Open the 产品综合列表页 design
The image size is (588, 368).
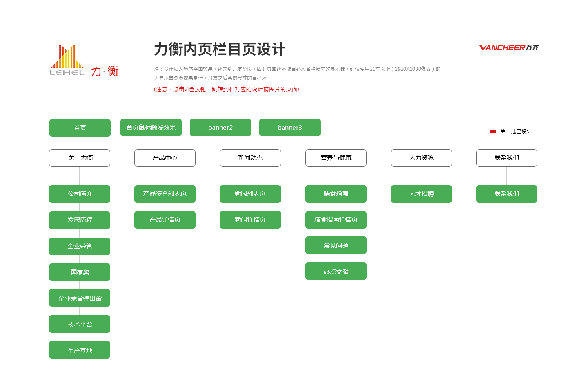click(165, 194)
